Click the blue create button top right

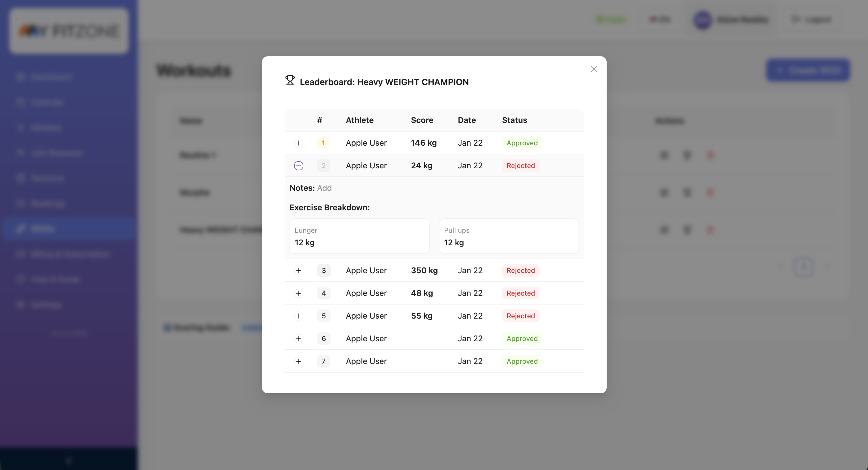coord(808,70)
